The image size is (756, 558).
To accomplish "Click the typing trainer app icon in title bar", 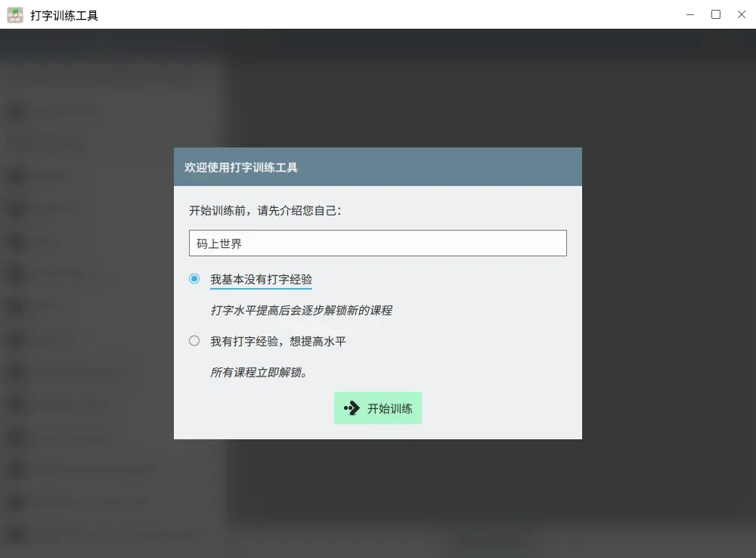I will pos(15,15).
